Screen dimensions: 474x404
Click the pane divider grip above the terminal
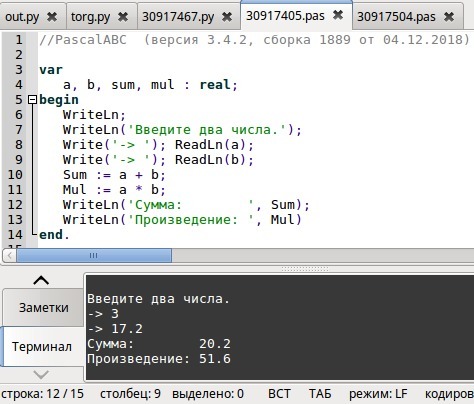click(x=305, y=269)
